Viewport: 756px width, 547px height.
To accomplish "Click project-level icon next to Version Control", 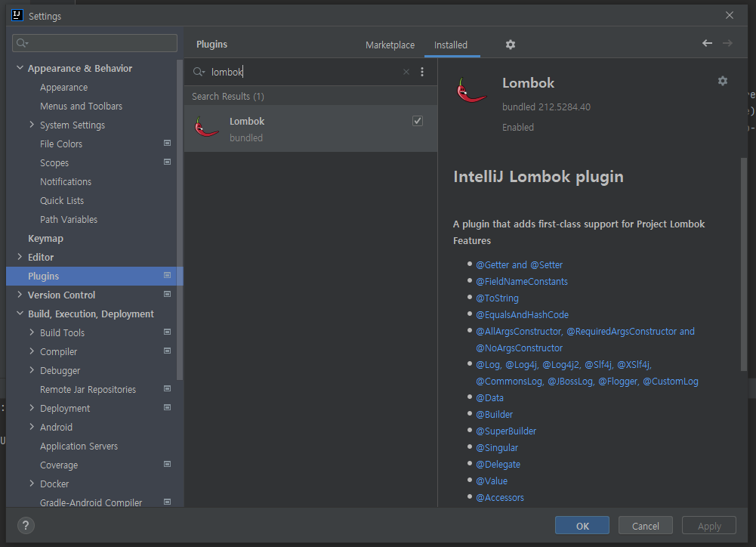I will (168, 294).
